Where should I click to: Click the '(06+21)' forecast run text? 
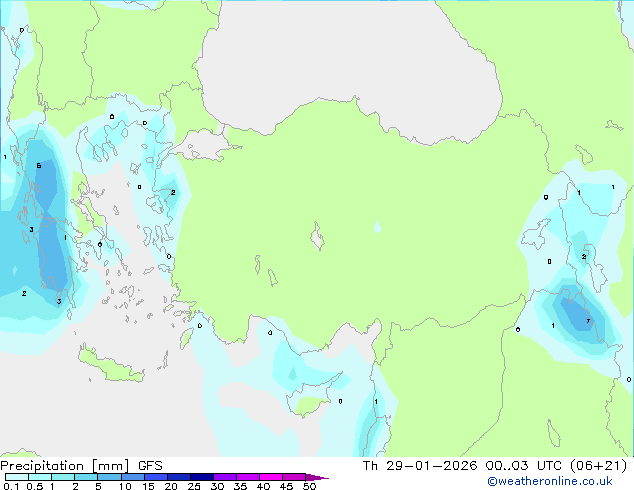(598, 466)
